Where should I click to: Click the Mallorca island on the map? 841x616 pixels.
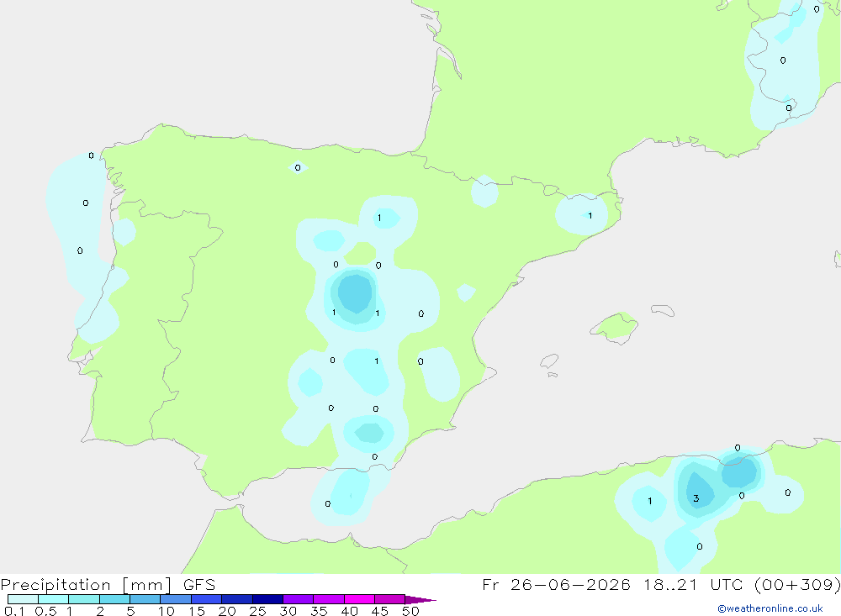(615, 327)
